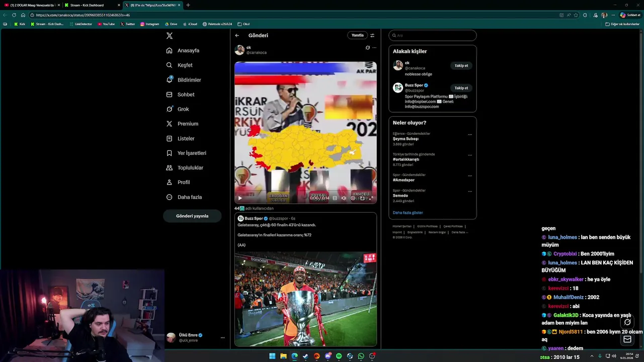Reload the page

point(14,15)
